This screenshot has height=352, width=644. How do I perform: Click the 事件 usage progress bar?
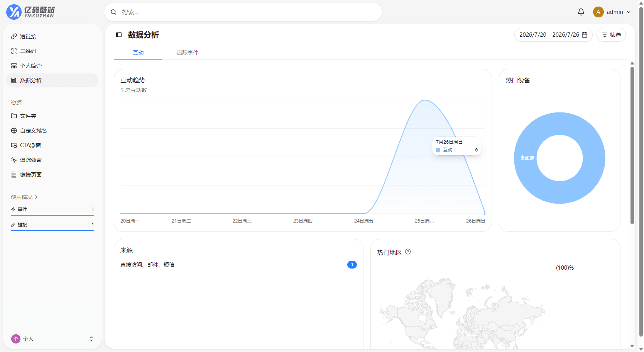click(x=52, y=215)
